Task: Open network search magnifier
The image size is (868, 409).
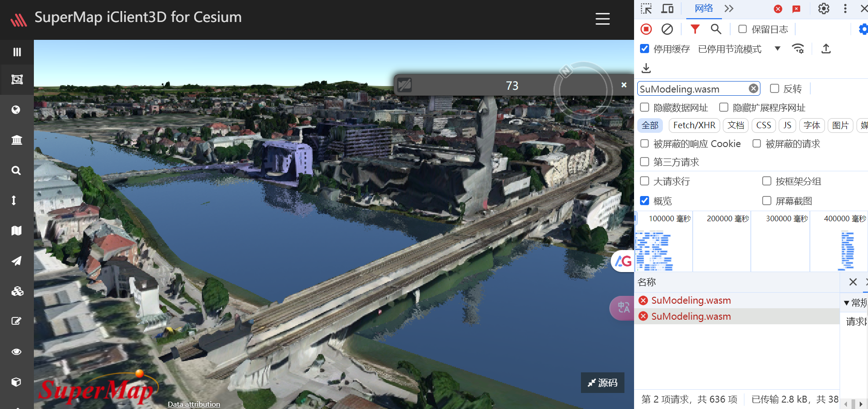Action: 716,29
